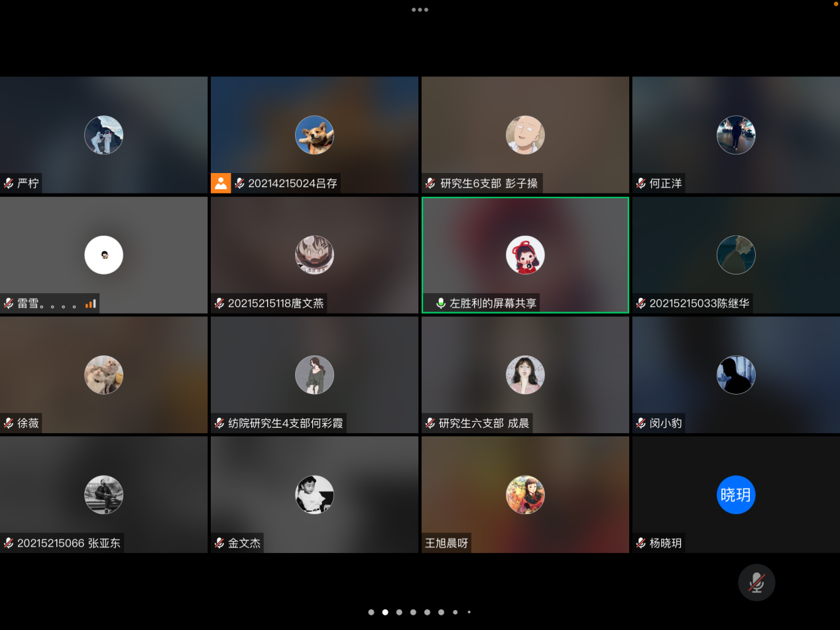This screenshot has width=840, height=630.
Task: Select the 何正洋 video tile
Action: (736, 135)
